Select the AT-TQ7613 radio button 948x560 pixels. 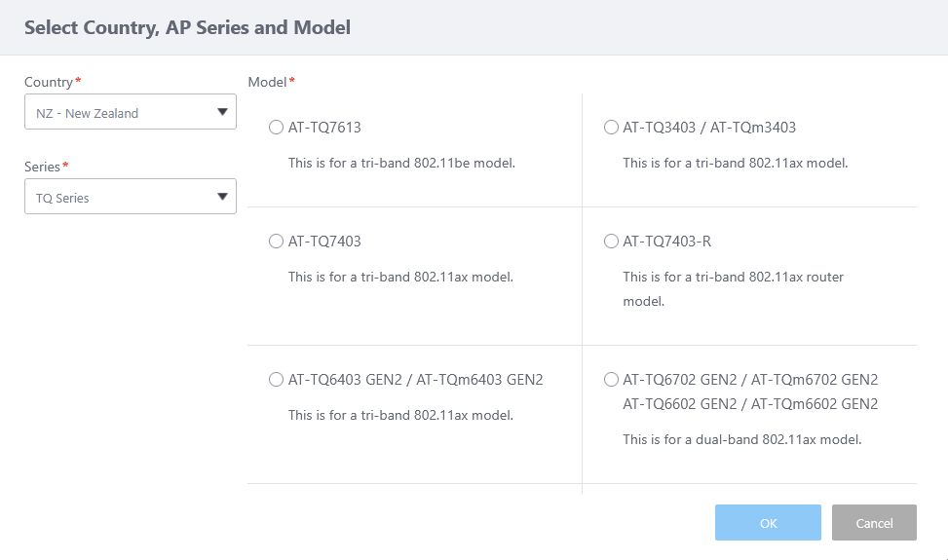(x=276, y=127)
